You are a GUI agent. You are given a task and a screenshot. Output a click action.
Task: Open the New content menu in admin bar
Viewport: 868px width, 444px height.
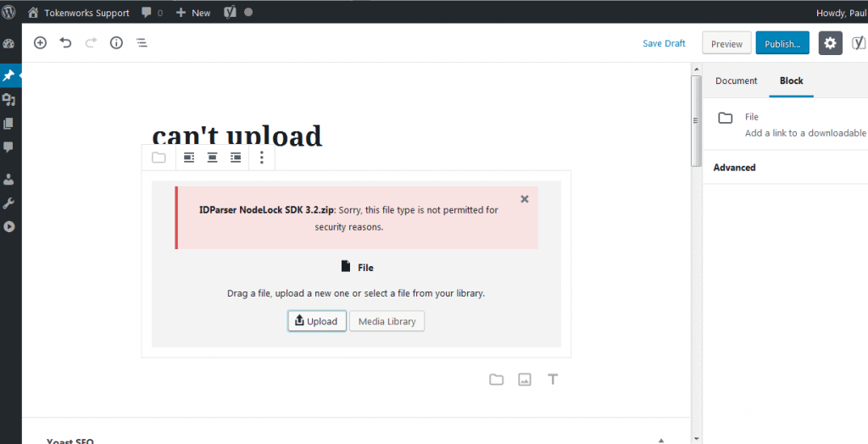193,13
